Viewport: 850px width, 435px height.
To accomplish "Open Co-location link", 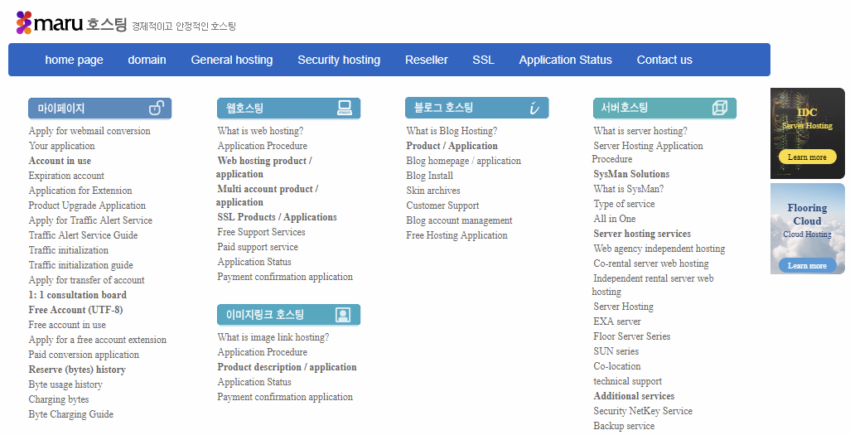I will tap(617, 366).
